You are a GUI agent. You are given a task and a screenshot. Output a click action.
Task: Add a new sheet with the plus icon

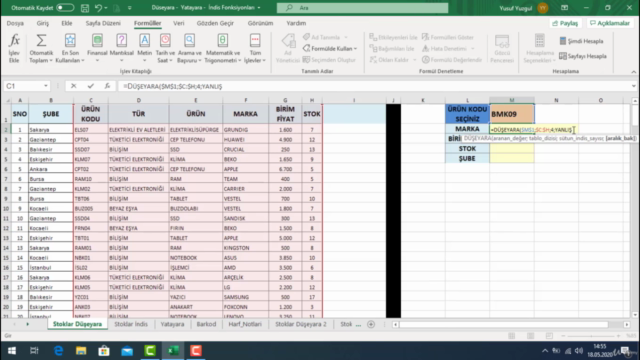coord(371,324)
